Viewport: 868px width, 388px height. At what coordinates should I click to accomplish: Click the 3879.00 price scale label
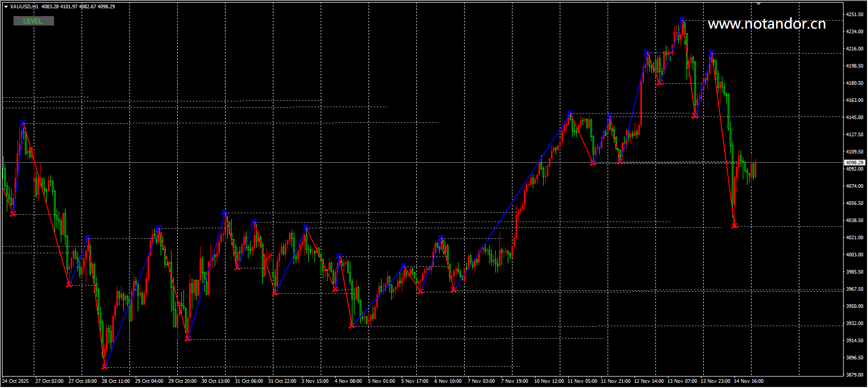[x=854, y=374]
